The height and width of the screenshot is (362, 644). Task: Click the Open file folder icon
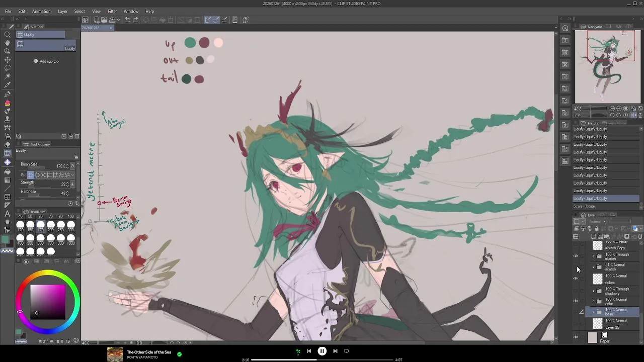(x=104, y=20)
